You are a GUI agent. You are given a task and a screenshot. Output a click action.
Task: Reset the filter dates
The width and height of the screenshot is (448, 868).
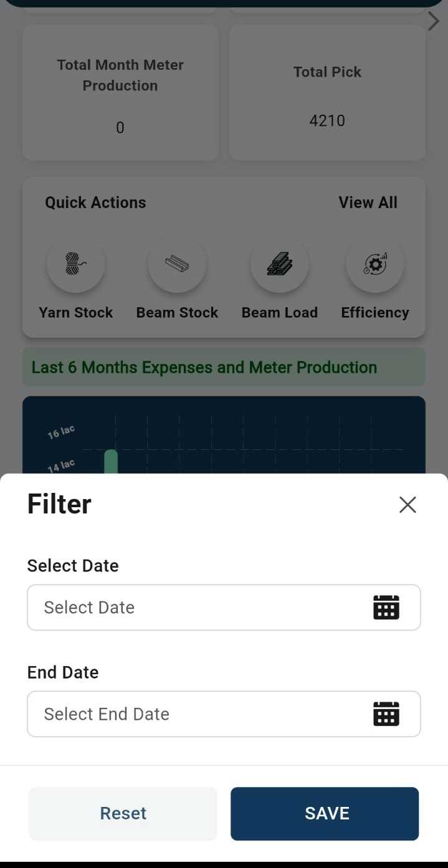[x=123, y=813]
